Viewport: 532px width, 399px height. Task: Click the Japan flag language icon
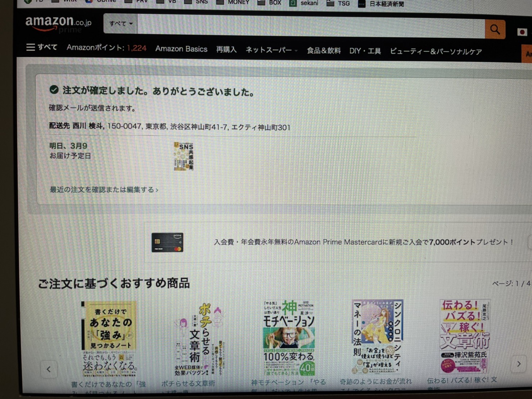coord(522,32)
